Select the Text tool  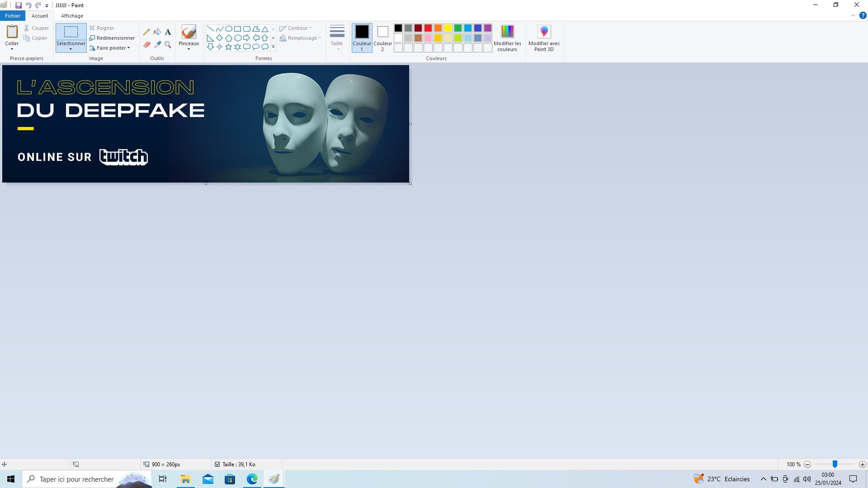168,32
